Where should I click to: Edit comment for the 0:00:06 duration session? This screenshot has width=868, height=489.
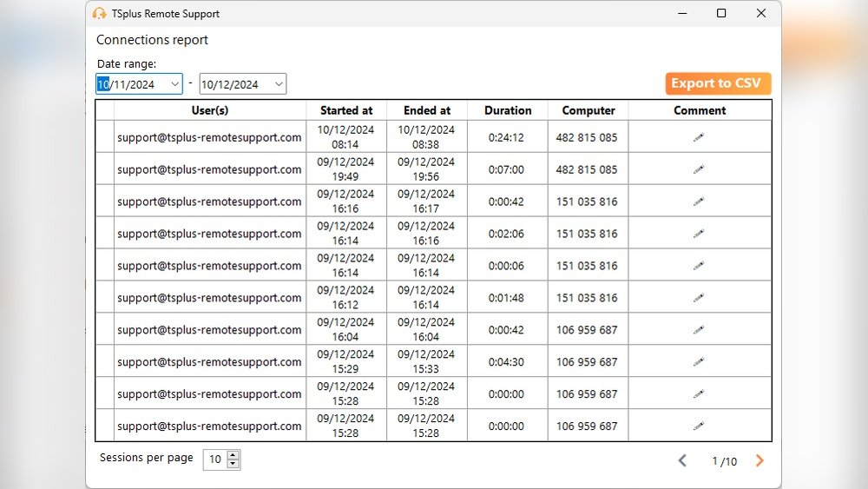699,265
